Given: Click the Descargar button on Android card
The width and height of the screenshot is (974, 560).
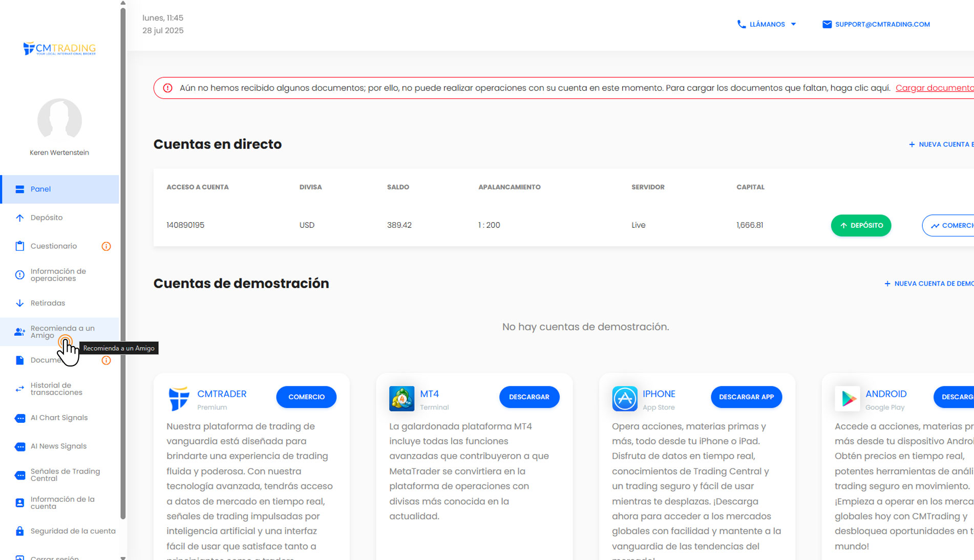Looking at the screenshot, I should pyautogui.click(x=954, y=397).
